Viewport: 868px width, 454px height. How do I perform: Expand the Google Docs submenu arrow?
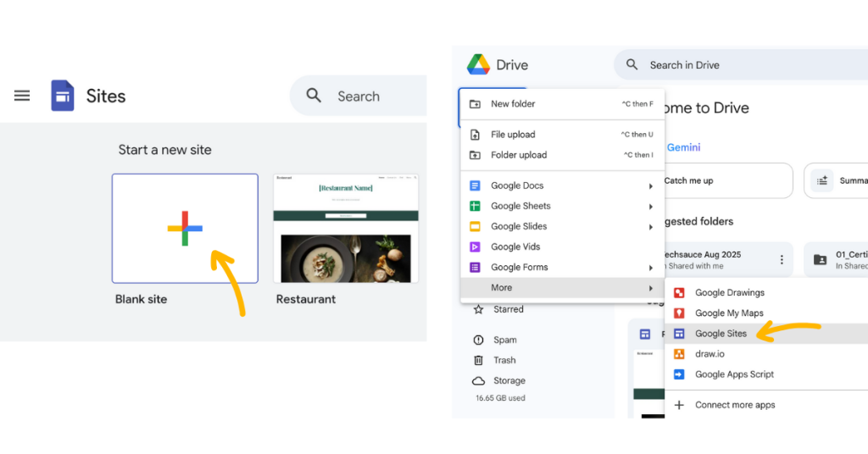[650, 186]
